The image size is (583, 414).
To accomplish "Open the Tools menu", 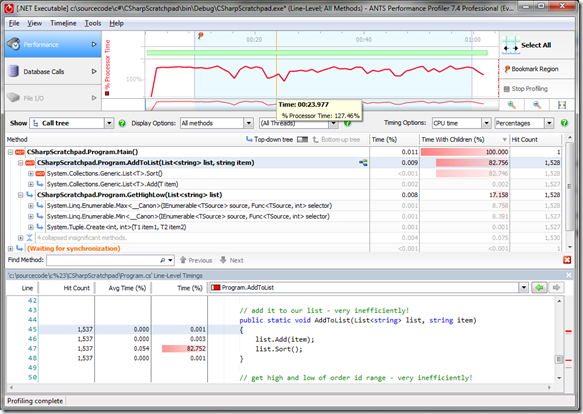I will pos(93,23).
